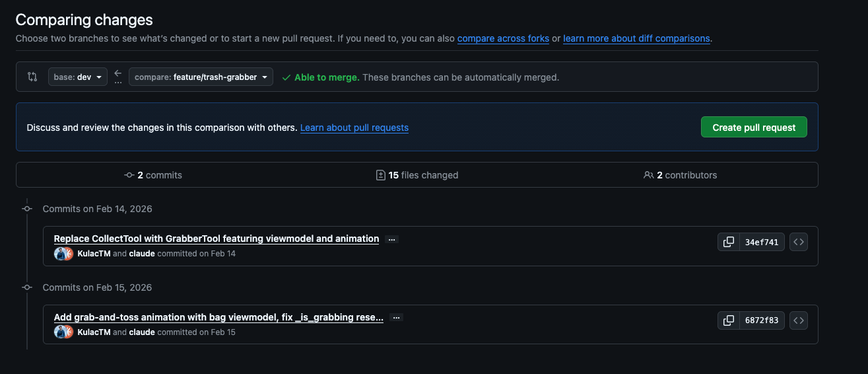The height and width of the screenshot is (374, 868).
Task: Select the 15 files changed tab
Action: (x=417, y=175)
